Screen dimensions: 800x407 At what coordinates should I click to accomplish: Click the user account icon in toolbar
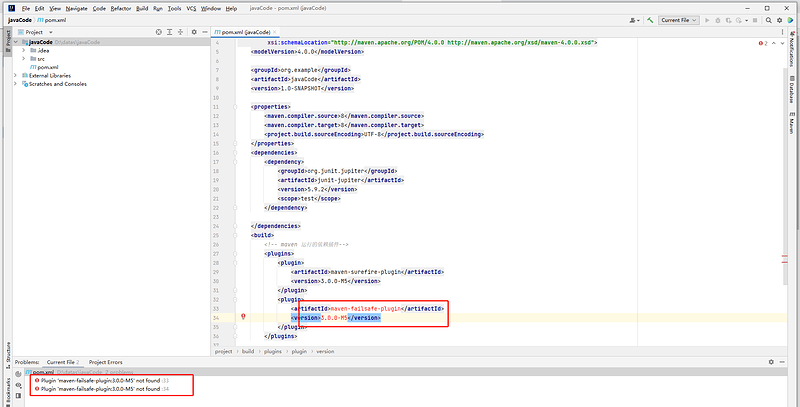coord(634,20)
